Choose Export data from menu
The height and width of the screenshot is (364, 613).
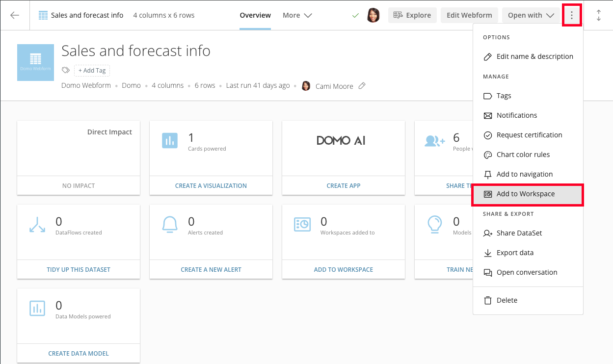click(528, 253)
